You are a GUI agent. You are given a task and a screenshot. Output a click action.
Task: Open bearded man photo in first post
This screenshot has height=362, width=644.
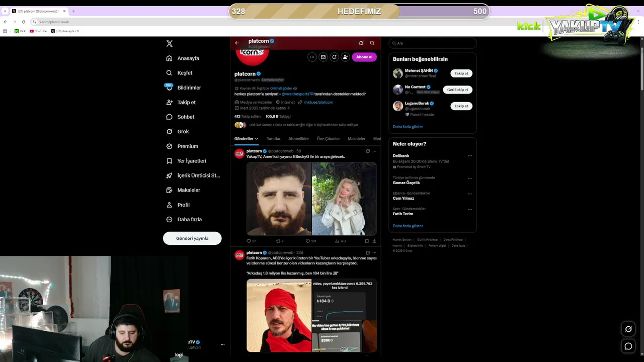coord(279,199)
